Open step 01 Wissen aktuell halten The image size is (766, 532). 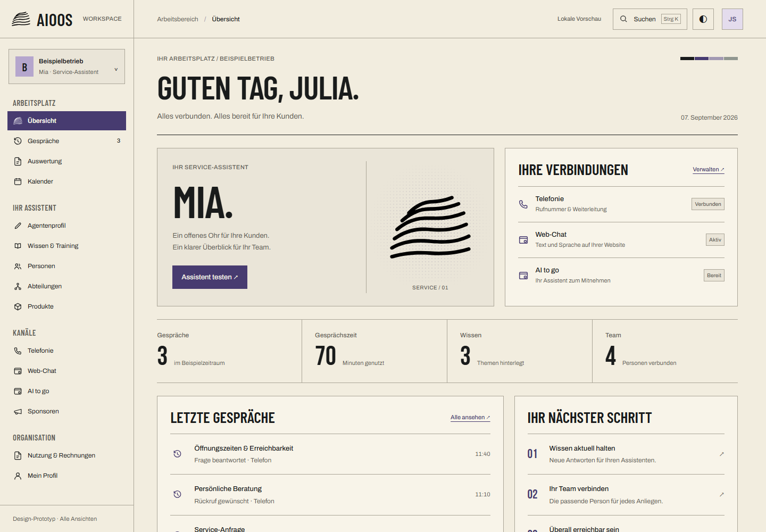coord(626,454)
